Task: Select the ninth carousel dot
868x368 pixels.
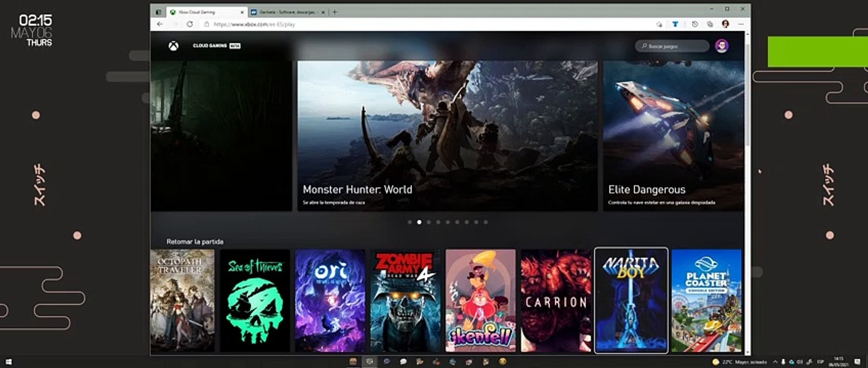Action: click(x=486, y=222)
